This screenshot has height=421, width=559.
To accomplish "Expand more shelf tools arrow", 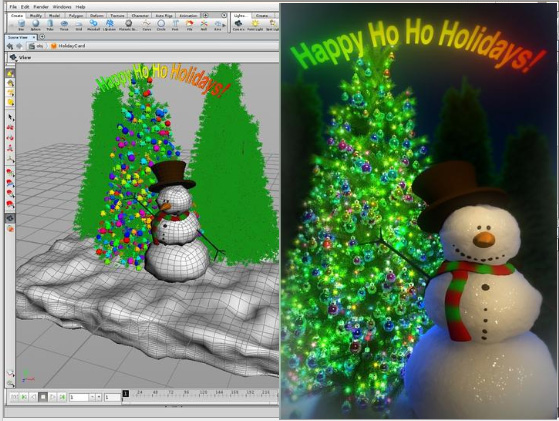I will pos(224,25).
